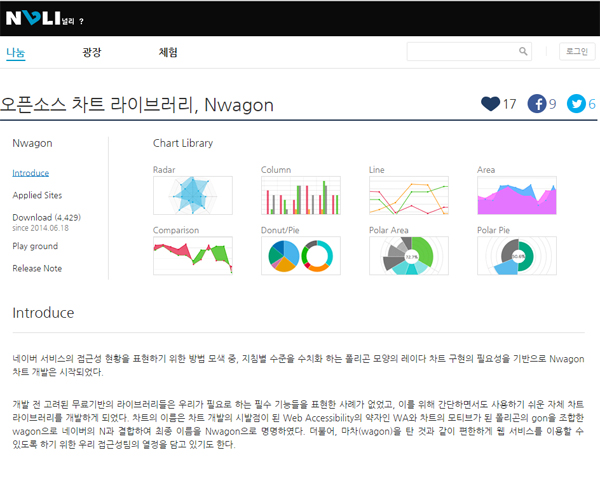
Task: View the Release Note link
Action: [37, 268]
